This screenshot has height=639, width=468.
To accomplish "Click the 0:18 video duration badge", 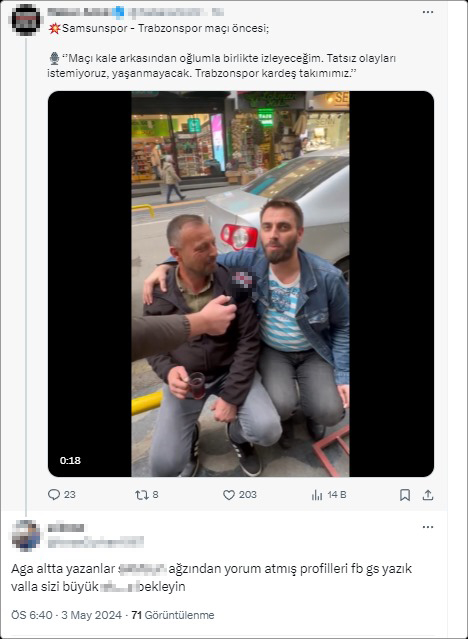I will click(x=70, y=461).
